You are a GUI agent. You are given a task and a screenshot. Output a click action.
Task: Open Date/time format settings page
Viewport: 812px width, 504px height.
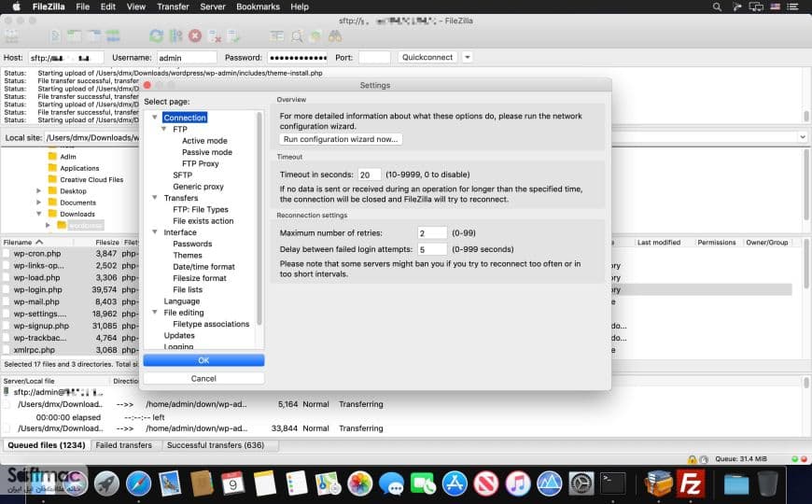pos(204,267)
